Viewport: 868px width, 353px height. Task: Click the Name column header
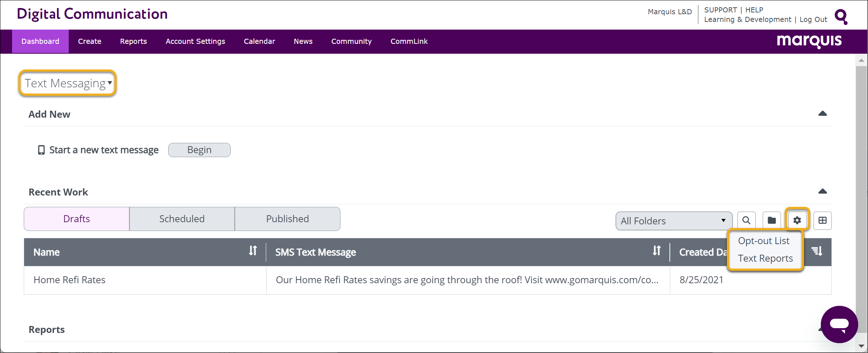46,252
